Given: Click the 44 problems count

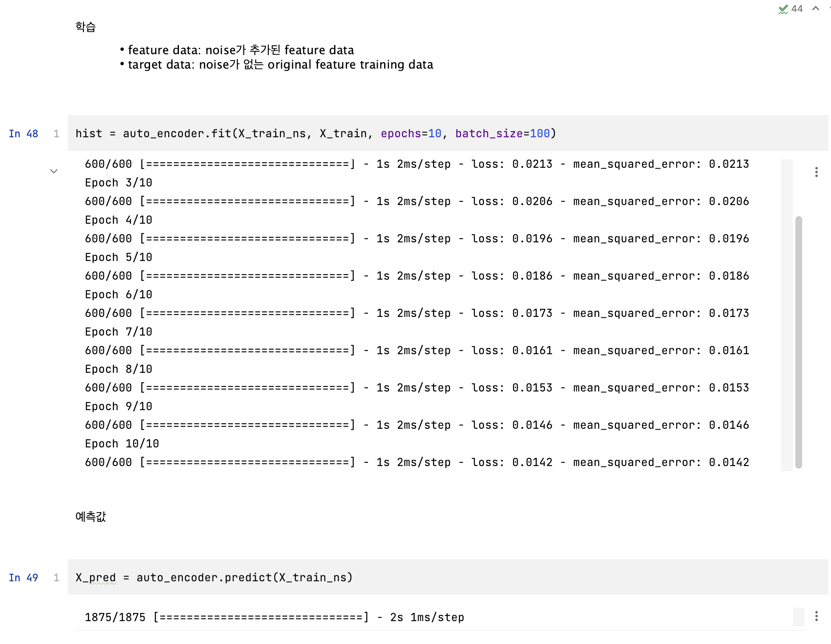Looking at the screenshot, I should (x=797, y=9).
